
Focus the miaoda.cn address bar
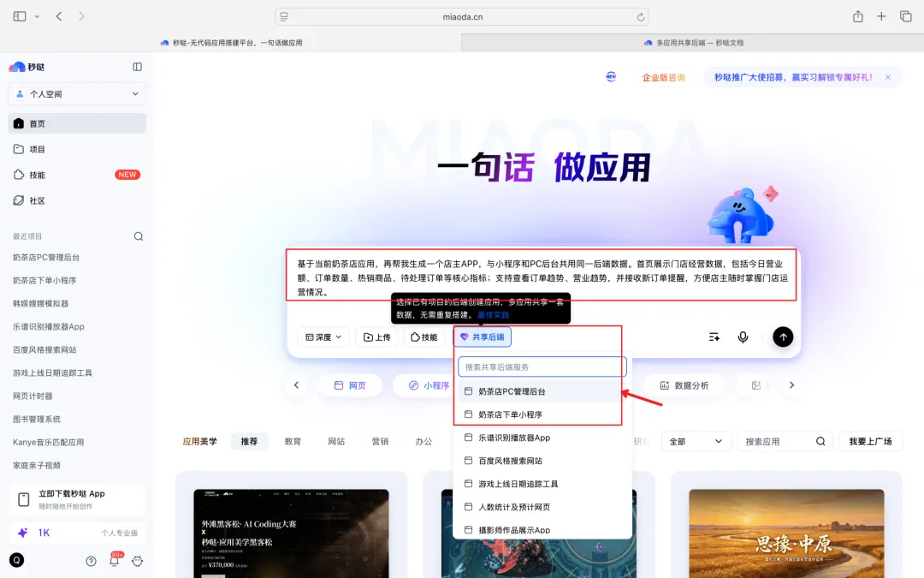pos(462,17)
